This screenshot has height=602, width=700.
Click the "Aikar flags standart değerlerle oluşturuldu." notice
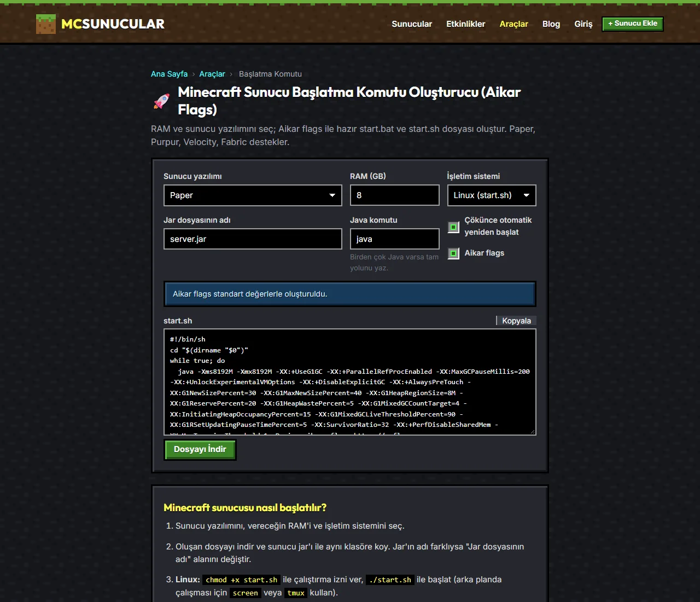(350, 294)
